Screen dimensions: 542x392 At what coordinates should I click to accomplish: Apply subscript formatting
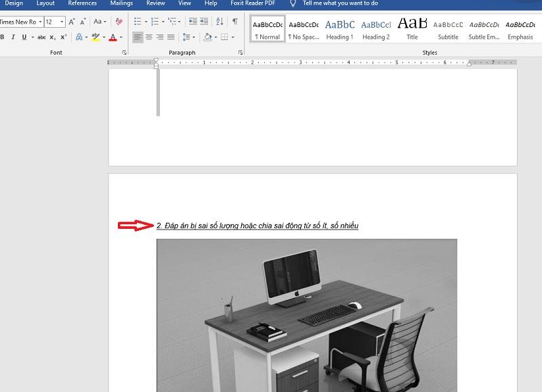tap(52, 35)
